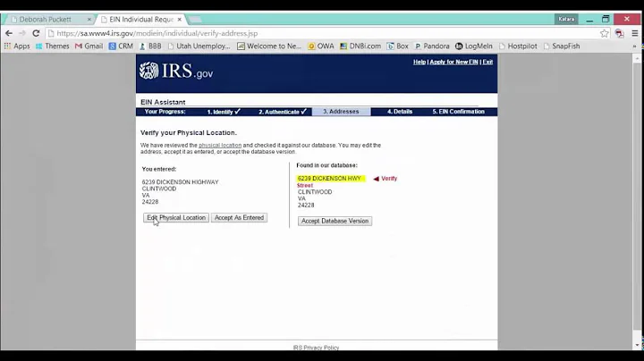Click the Verify your Physical Location heading
The height and width of the screenshot is (361, 644).
189,133
